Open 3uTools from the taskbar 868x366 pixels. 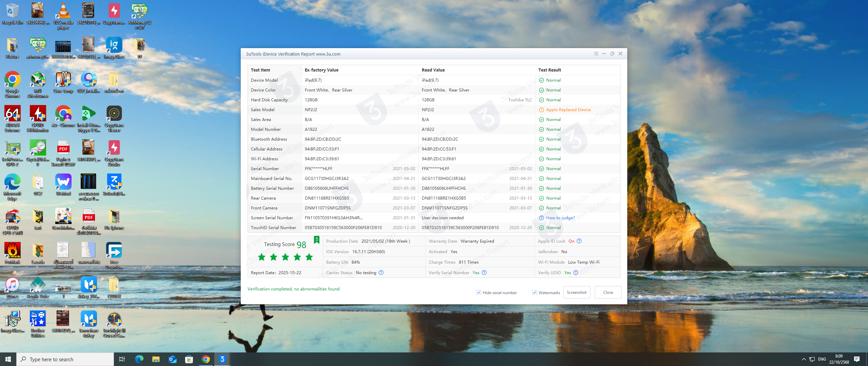[x=222, y=359]
